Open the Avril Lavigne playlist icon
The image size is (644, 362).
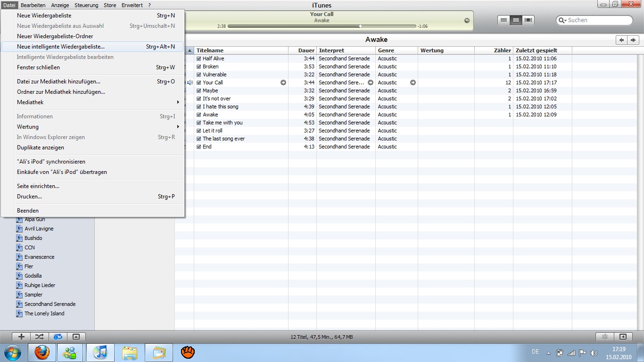click(19, 229)
